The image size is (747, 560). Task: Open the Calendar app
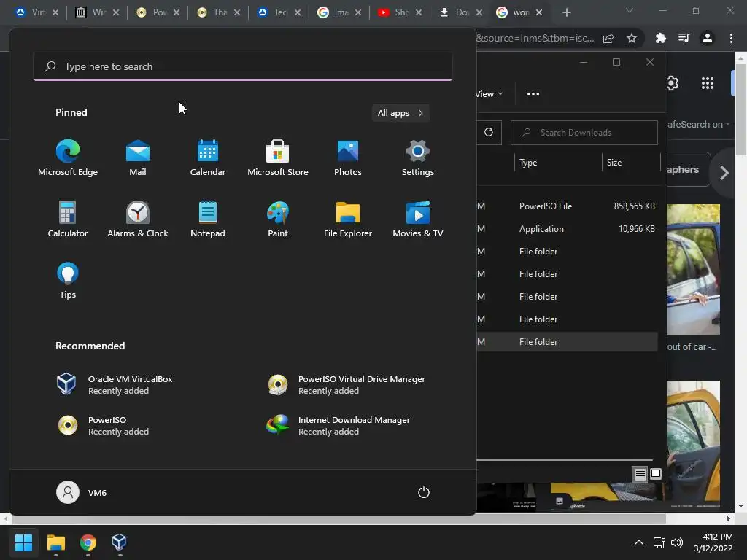click(x=208, y=158)
